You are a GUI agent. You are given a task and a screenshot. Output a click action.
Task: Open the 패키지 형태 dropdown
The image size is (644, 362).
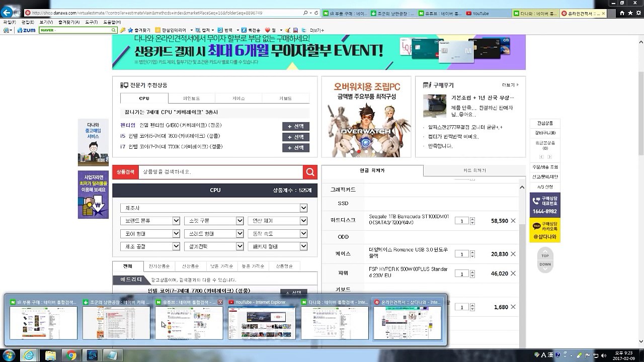click(277, 246)
